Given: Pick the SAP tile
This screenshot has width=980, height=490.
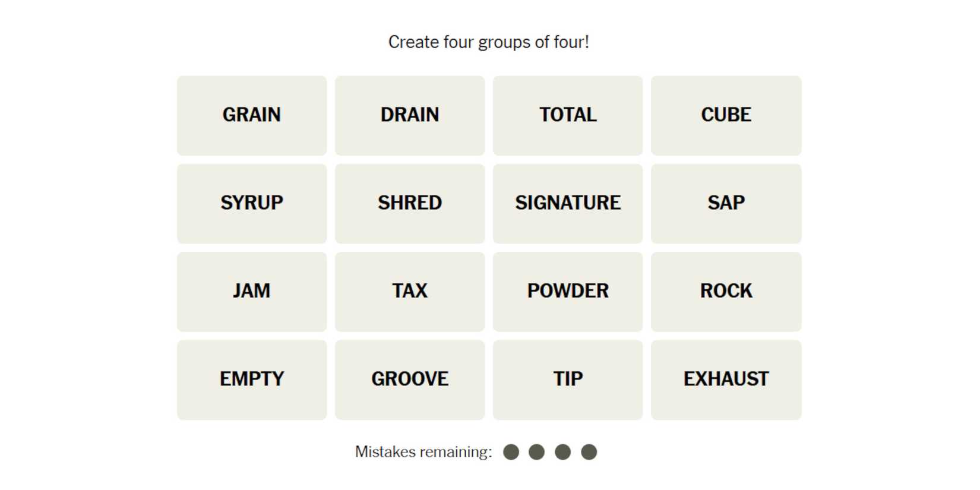Looking at the screenshot, I should click(726, 203).
